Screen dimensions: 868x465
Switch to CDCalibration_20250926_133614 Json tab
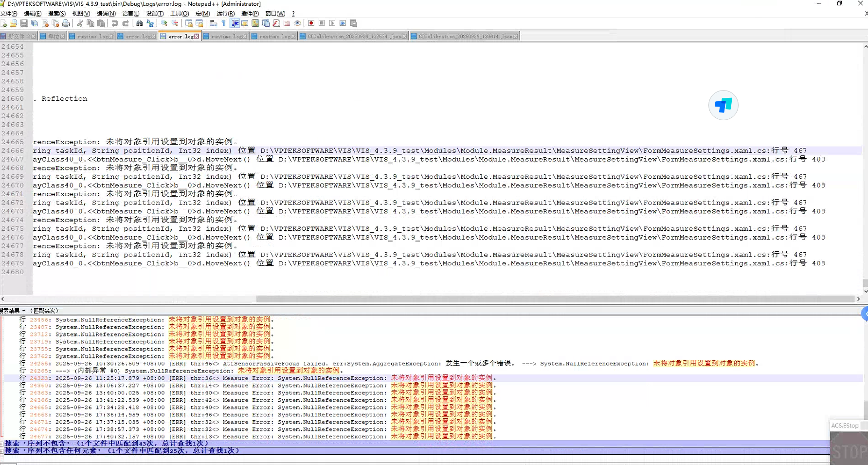(465, 37)
